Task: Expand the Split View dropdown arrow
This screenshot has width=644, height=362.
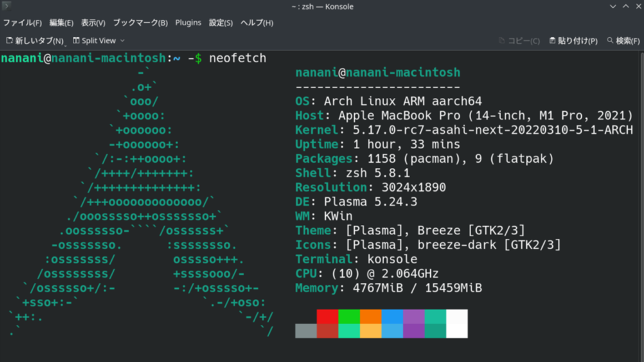Action: click(x=123, y=40)
